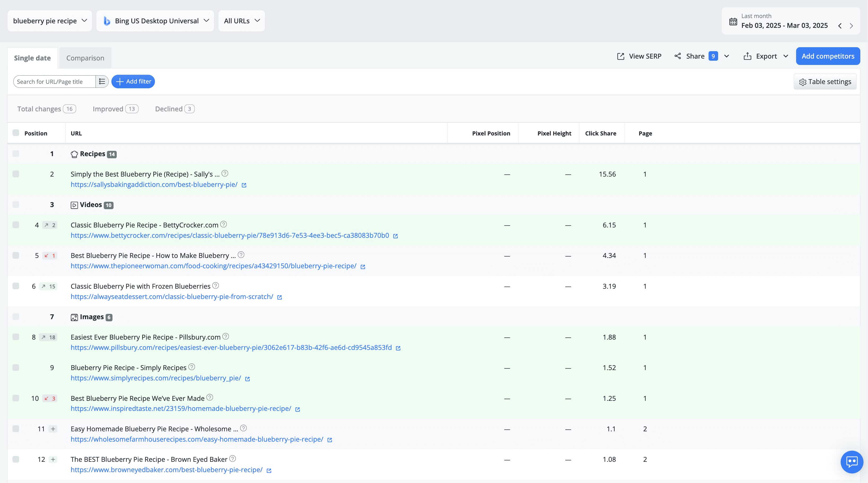Viewport: 868px width, 483px height.
Task: Switch to the Single date tab
Action: [x=32, y=58]
